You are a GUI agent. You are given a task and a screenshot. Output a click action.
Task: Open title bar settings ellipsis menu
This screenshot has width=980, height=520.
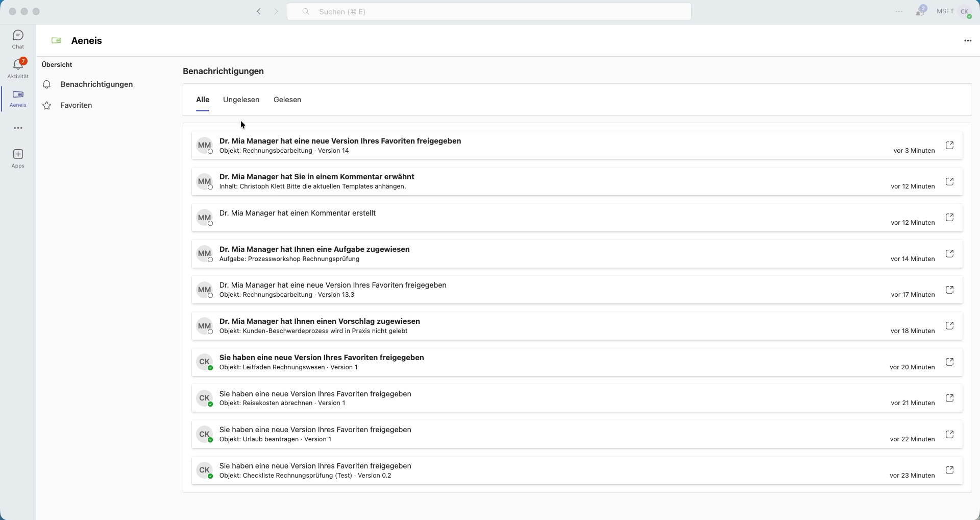(x=899, y=11)
